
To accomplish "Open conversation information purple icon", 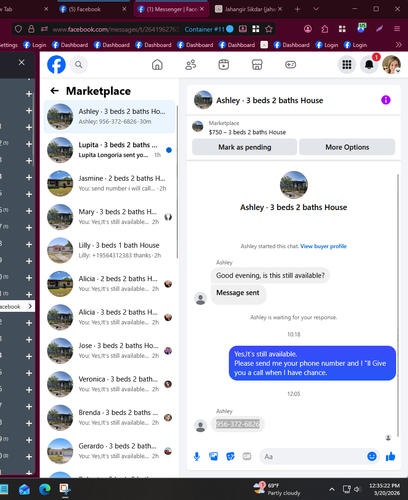I will pos(386,100).
